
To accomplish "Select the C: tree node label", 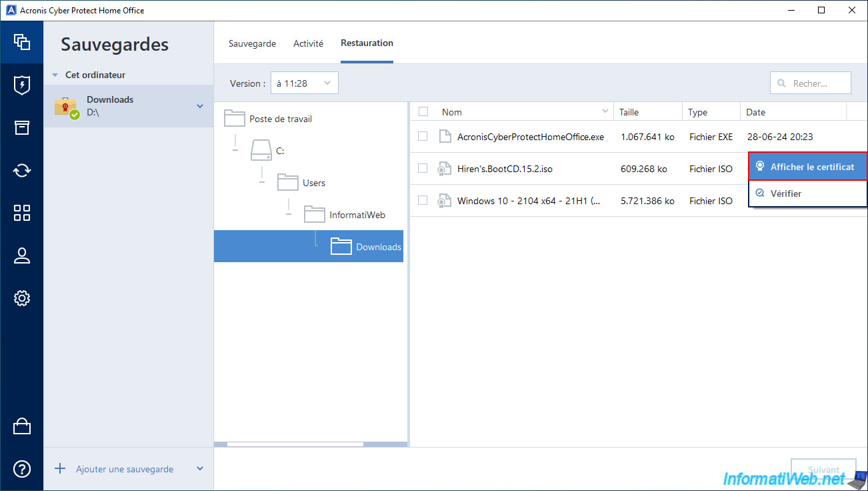I will pyautogui.click(x=280, y=151).
